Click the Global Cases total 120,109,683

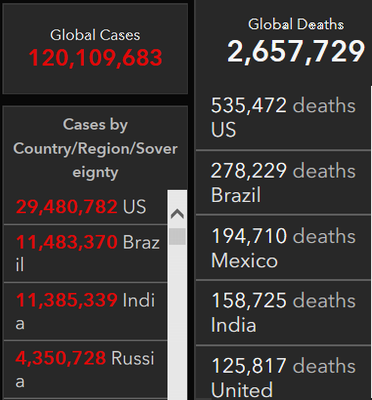95,58
